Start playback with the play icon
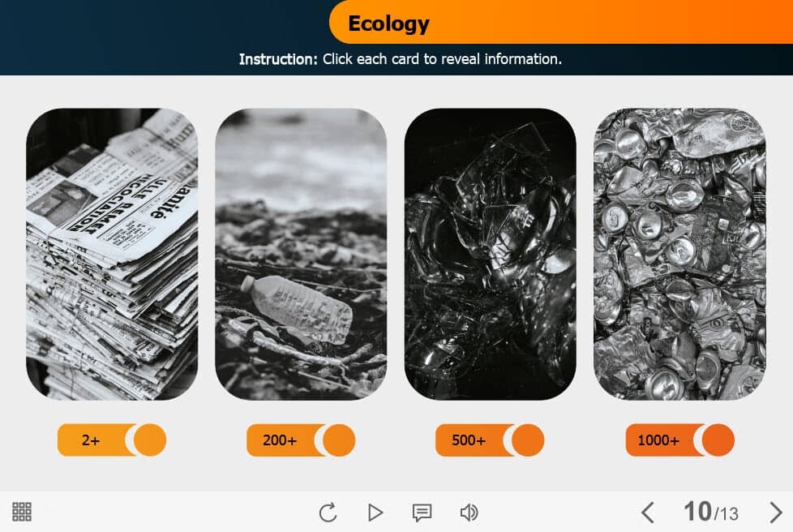The width and height of the screenshot is (793, 532). tap(375, 513)
